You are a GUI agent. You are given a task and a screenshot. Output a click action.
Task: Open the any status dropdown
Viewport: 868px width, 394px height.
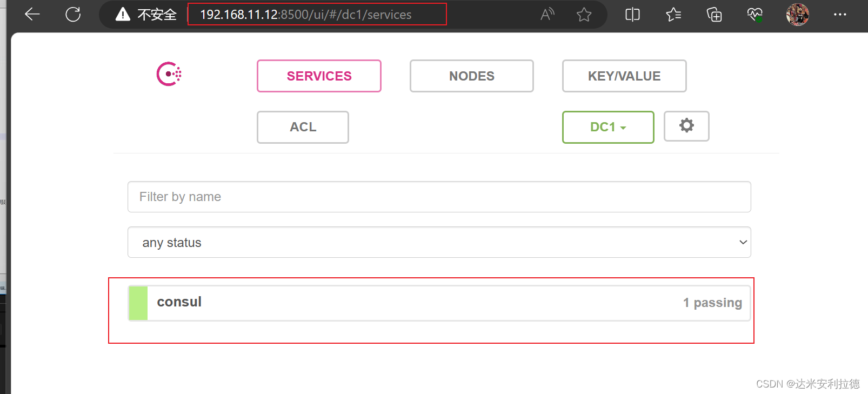click(x=439, y=242)
